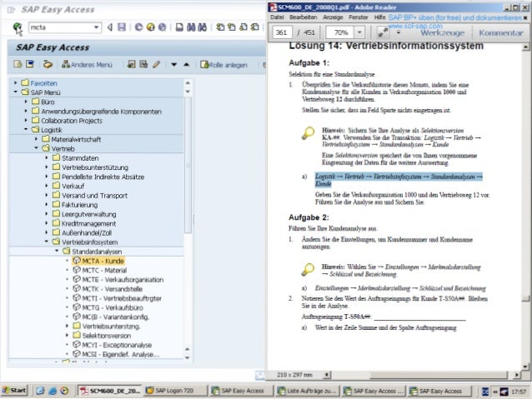Image resolution: width=532 pixels, height=399 pixels.
Task: Click the green Enter checkmark icon in SAP
Action: tap(18, 27)
